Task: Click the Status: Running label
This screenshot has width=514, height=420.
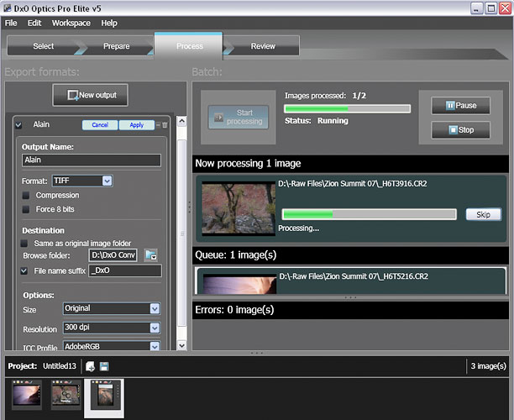Action: [x=317, y=121]
